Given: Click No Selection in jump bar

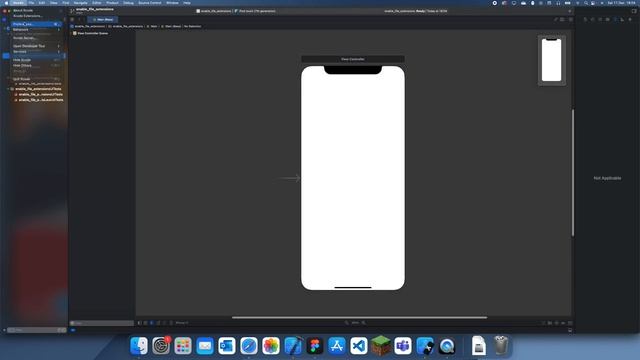Looking at the screenshot, I should pos(192,26).
